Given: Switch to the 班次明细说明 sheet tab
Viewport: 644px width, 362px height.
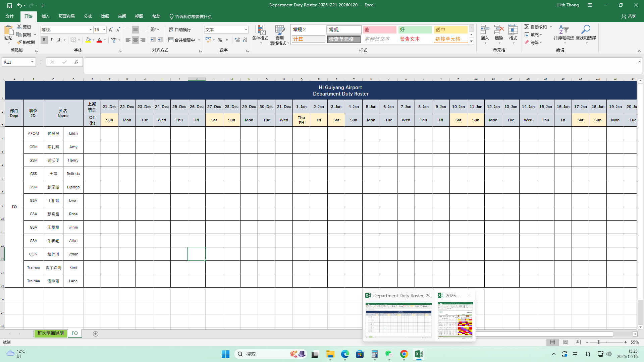Looking at the screenshot, I should point(50,334).
